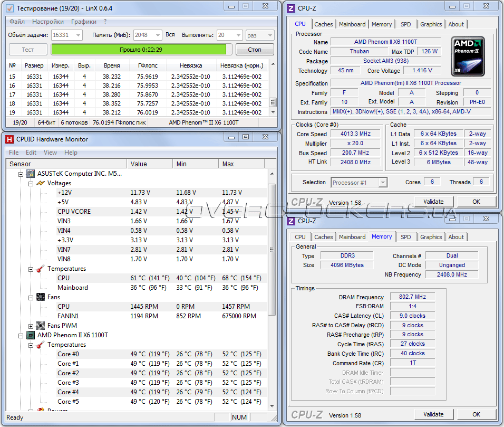Click thermometer icon under ASUSTeK Temperatures
Viewport: 504px width, 427px height.
tap(40, 269)
